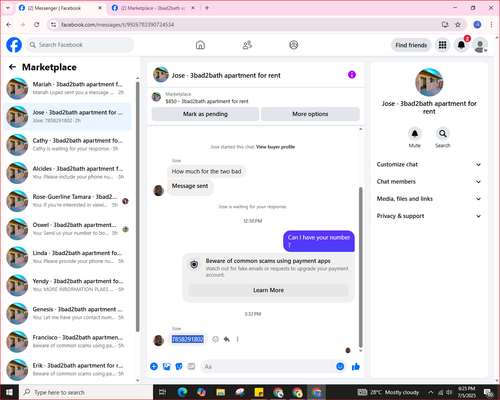Click the Windows taskbar search box
The image size is (500, 400).
click(x=86, y=392)
